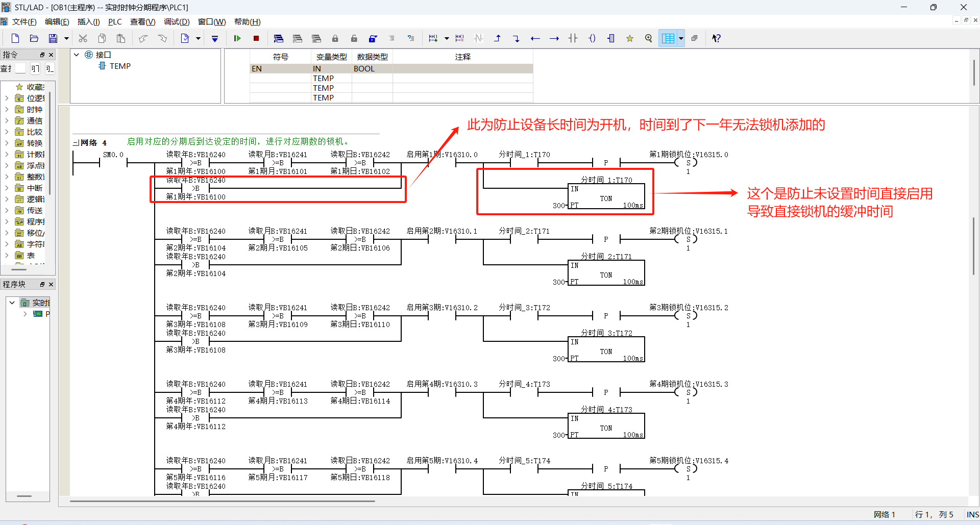This screenshot has width=980, height=525.
Task: Open the 文件(F) menu
Action: pyautogui.click(x=24, y=21)
